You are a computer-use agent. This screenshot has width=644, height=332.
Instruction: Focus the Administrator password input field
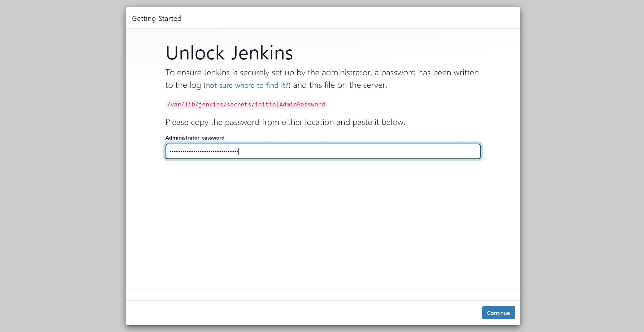pos(323,152)
